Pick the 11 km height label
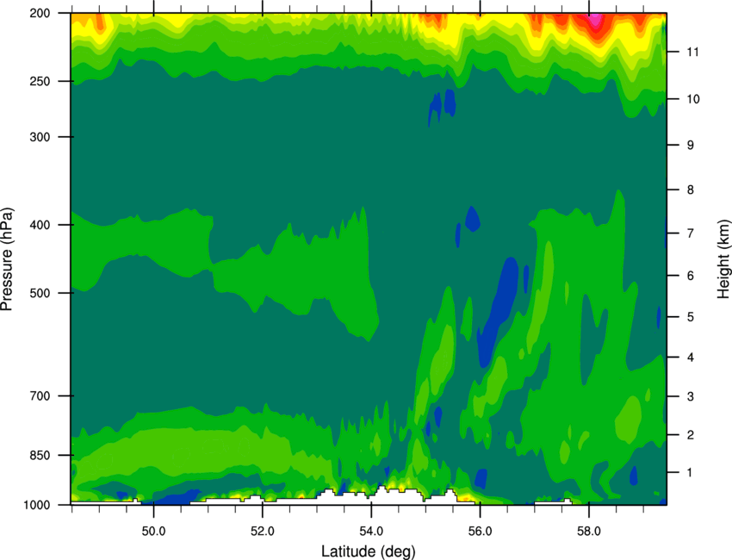Image resolution: width=732 pixels, height=560 pixels. coord(692,52)
